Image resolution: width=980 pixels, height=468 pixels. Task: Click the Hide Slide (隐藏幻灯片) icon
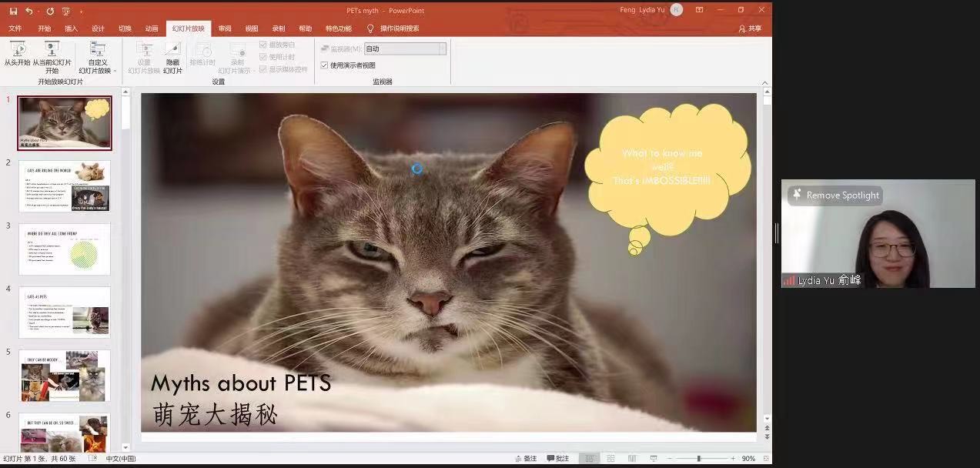[x=172, y=55]
